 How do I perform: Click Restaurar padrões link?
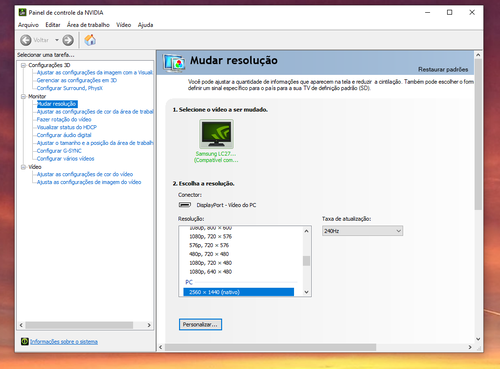(443, 69)
